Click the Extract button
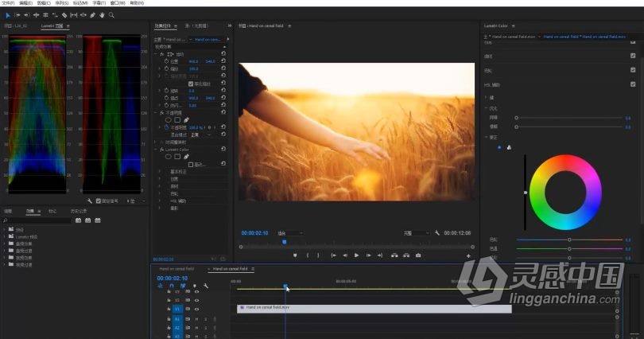 click(x=406, y=255)
